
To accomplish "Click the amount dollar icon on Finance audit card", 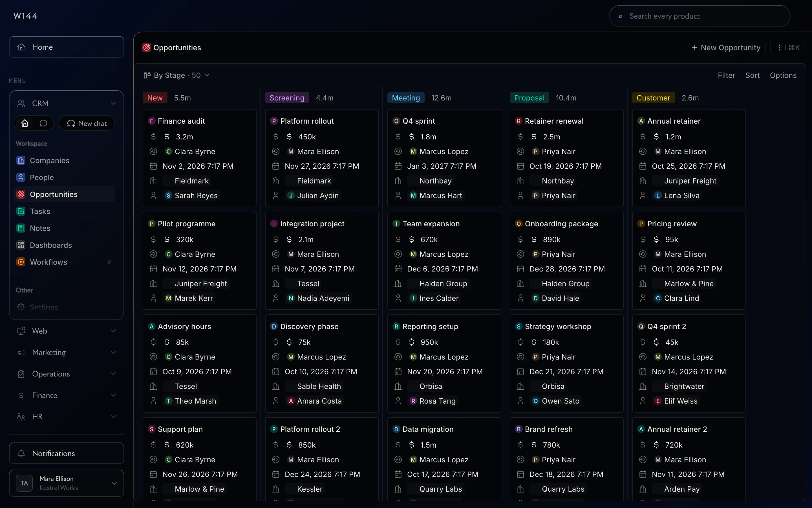I will coord(153,137).
